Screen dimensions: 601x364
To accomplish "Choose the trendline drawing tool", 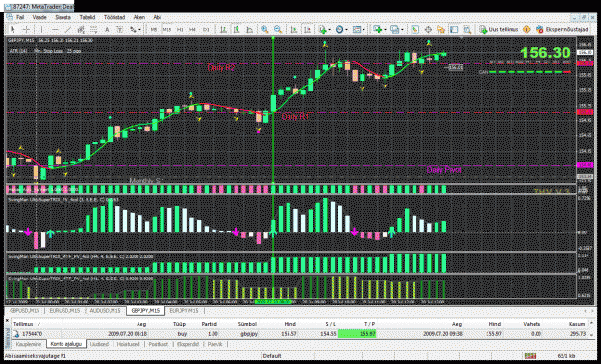I will (x=68, y=29).
